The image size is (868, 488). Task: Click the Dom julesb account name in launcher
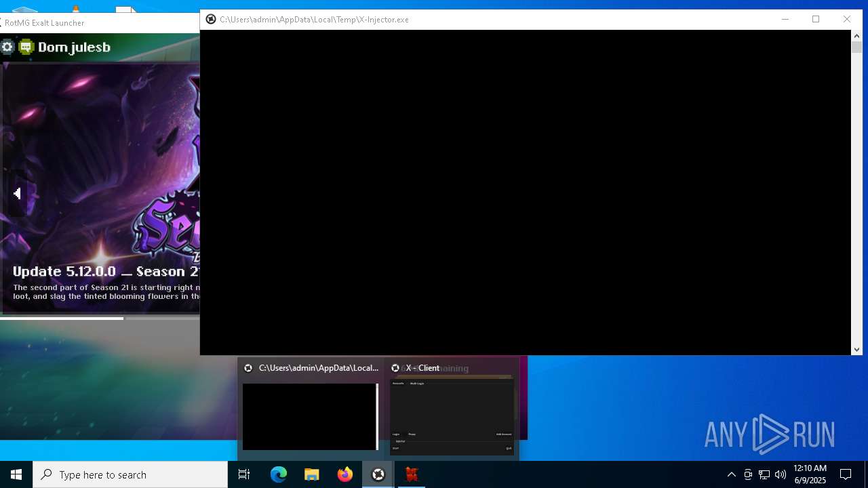(x=74, y=47)
